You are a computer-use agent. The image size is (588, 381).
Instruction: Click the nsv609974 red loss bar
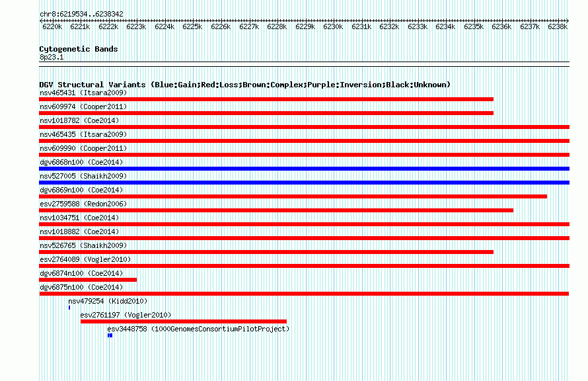[x=266, y=113]
